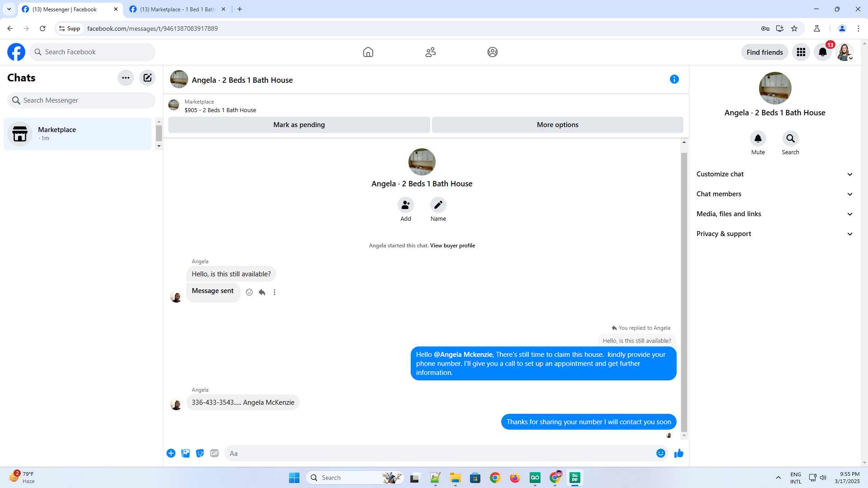The height and width of the screenshot is (488, 868).
Task: Expand the Privacy & support section
Action: click(x=775, y=234)
